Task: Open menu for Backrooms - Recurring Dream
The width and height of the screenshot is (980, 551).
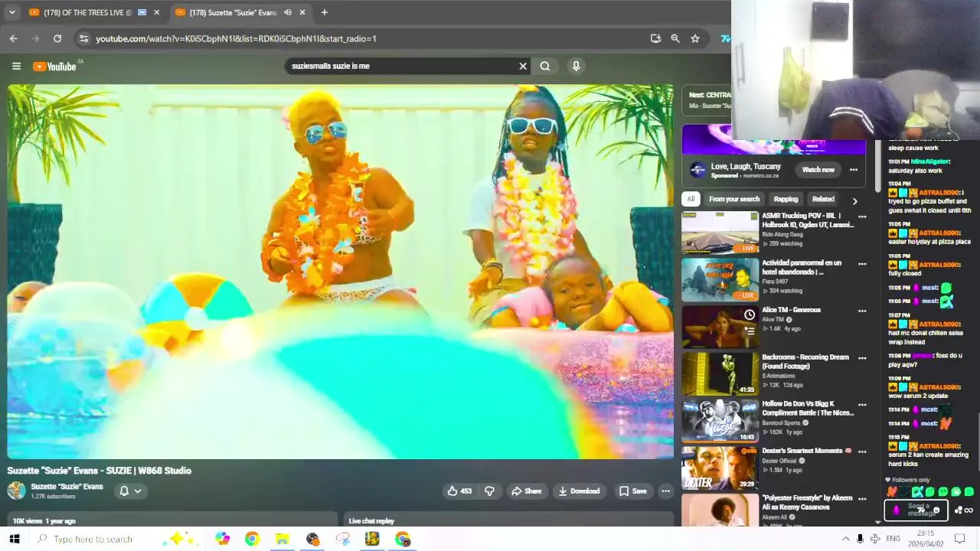Action: point(862,357)
